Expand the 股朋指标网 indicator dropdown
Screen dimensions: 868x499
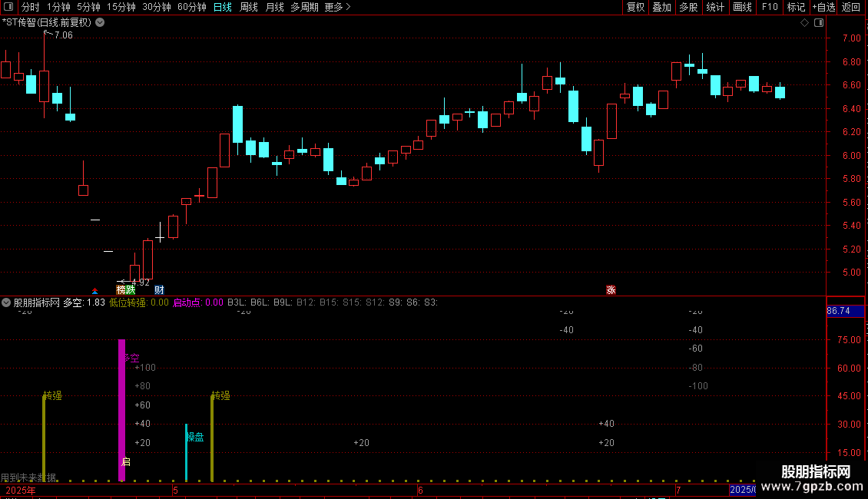point(6,302)
